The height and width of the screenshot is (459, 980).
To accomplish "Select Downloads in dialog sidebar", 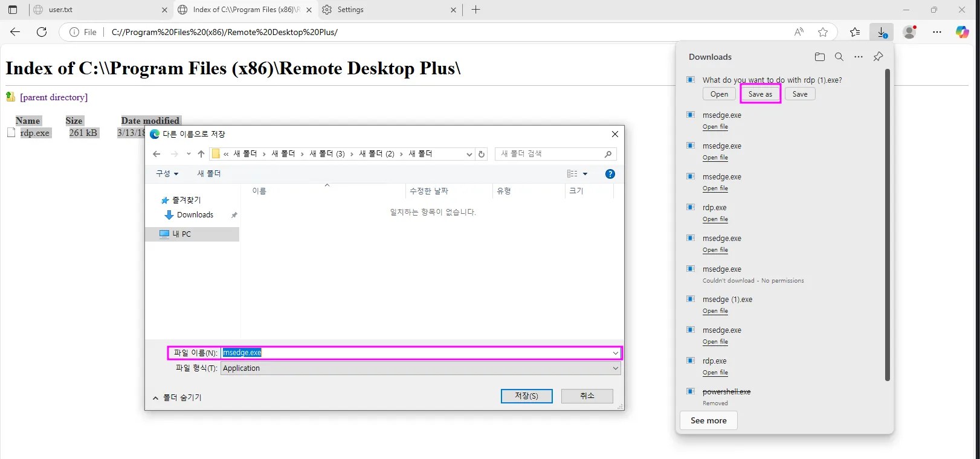I will [x=195, y=215].
